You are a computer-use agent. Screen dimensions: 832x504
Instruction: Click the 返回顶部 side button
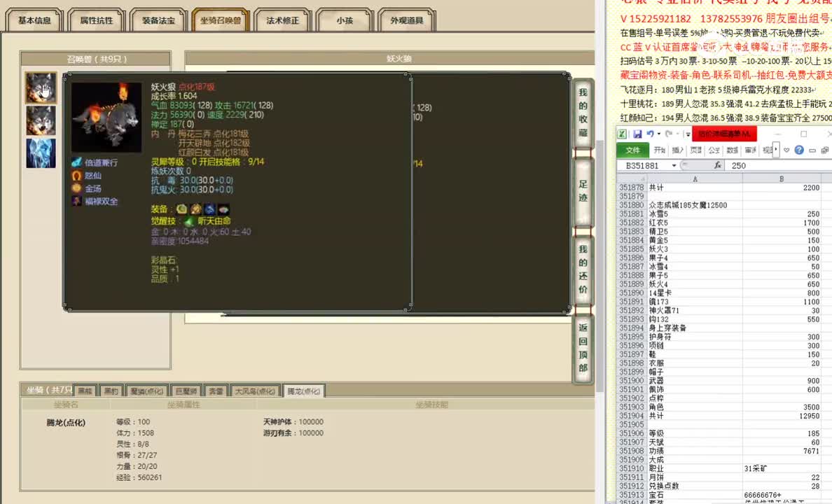pos(583,347)
